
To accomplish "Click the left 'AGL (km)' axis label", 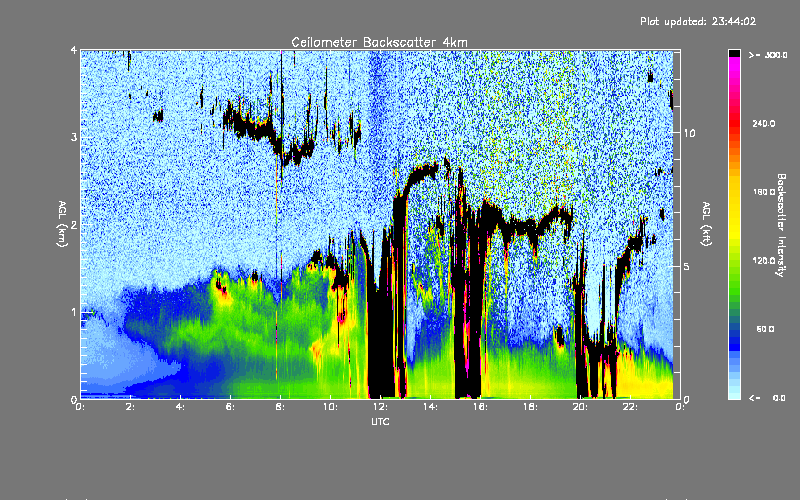I will click(62, 224).
